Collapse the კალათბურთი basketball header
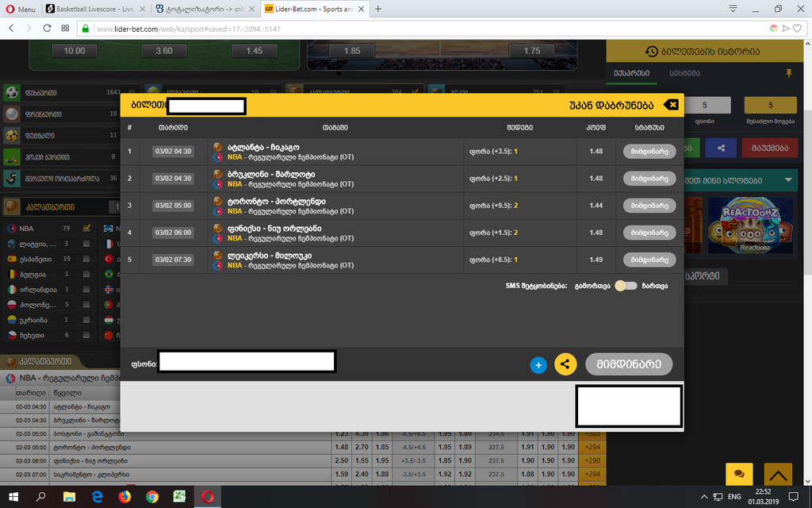The image size is (812, 508). (x=62, y=207)
